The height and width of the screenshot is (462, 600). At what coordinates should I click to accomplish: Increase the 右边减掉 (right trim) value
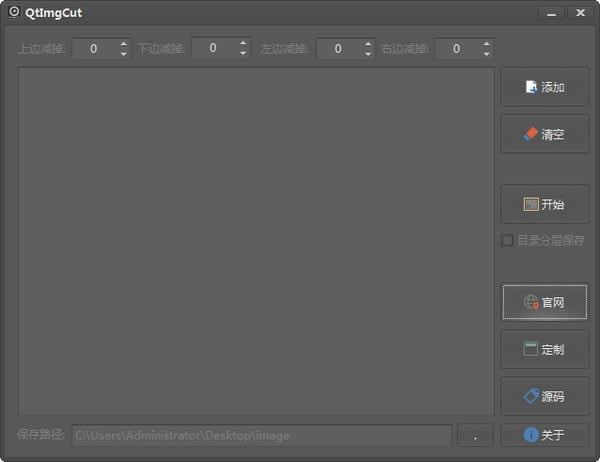[486, 43]
